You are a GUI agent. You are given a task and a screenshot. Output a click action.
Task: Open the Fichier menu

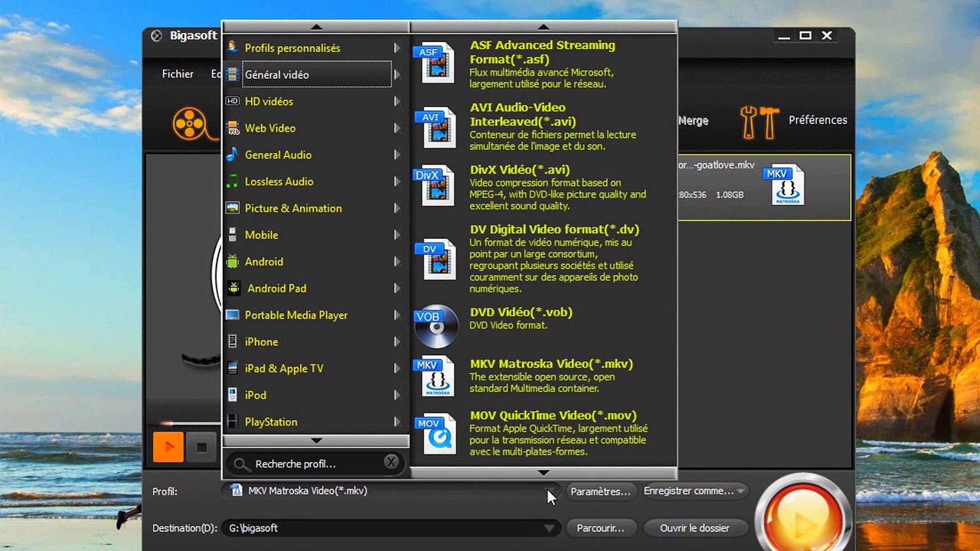click(x=178, y=74)
